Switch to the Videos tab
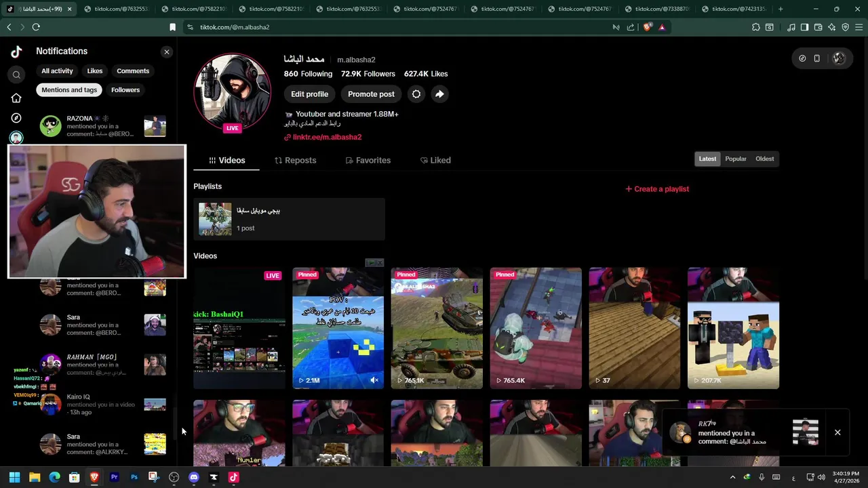The height and width of the screenshot is (488, 868). pyautogui.click(x=226, y=161)
